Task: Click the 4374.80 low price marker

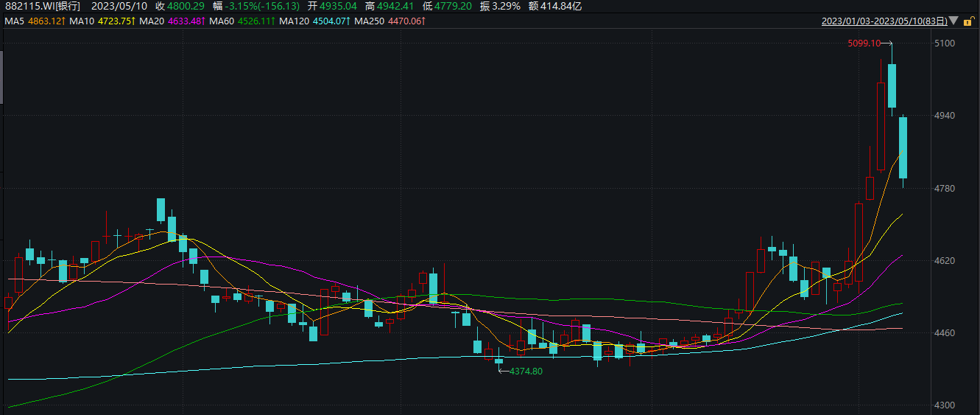Action: [526, 372]
